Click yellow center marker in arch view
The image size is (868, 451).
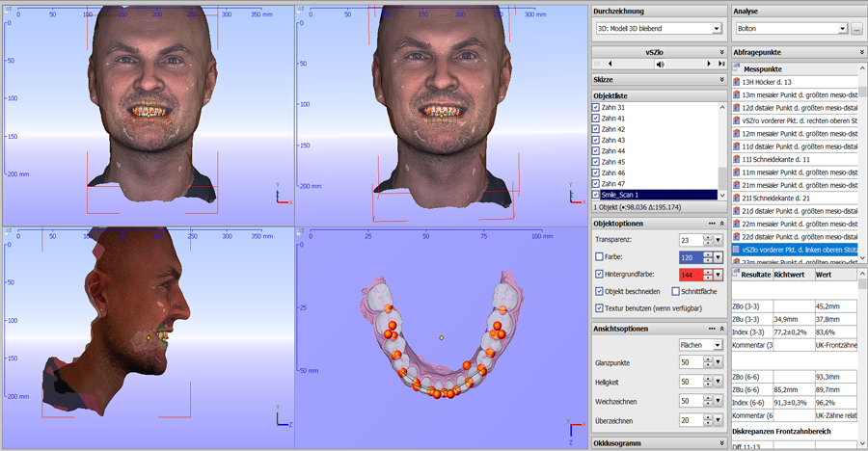(x=441, y=337)
